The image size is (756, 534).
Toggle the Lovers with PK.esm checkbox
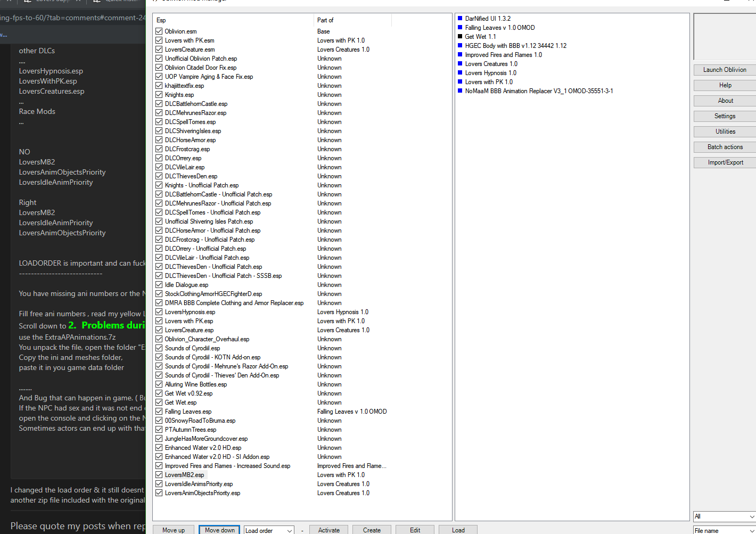point(159,40)
